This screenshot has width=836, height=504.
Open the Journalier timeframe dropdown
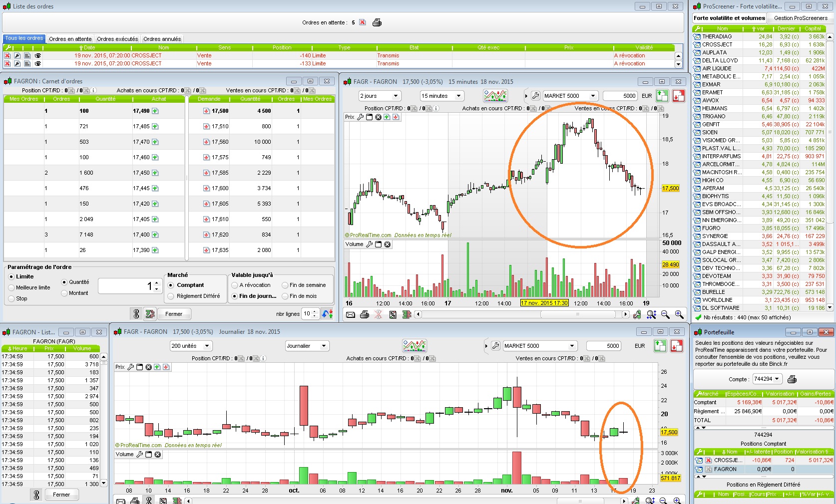click(307, 346)
